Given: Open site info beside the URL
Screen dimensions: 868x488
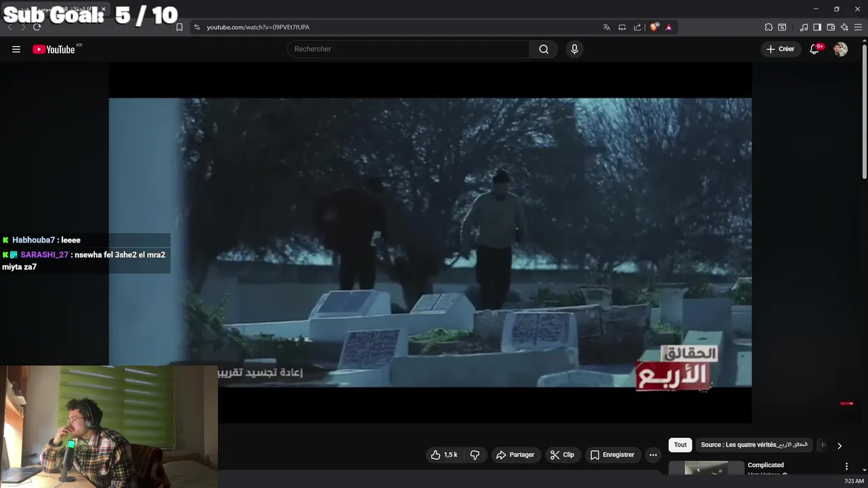Looking at the screenshot, I should coord(197,27).
